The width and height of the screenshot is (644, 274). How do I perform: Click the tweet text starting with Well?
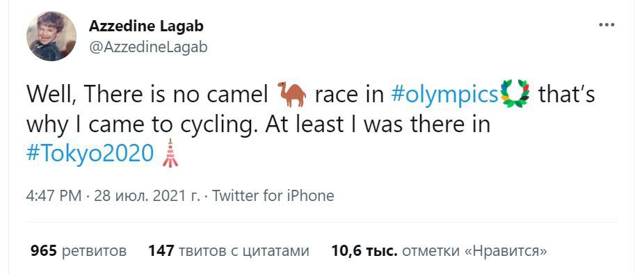coord(310,124)
